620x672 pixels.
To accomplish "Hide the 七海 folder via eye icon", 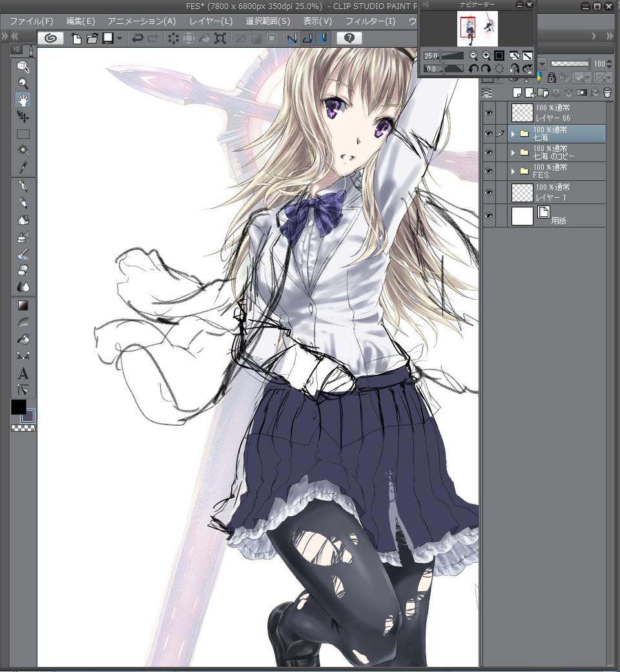I will (x=488, y=134).
